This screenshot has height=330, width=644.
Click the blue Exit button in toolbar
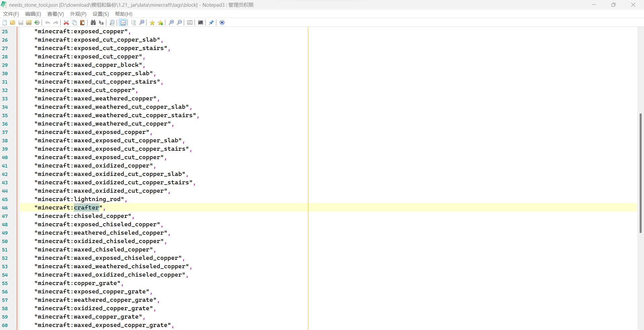222,22
